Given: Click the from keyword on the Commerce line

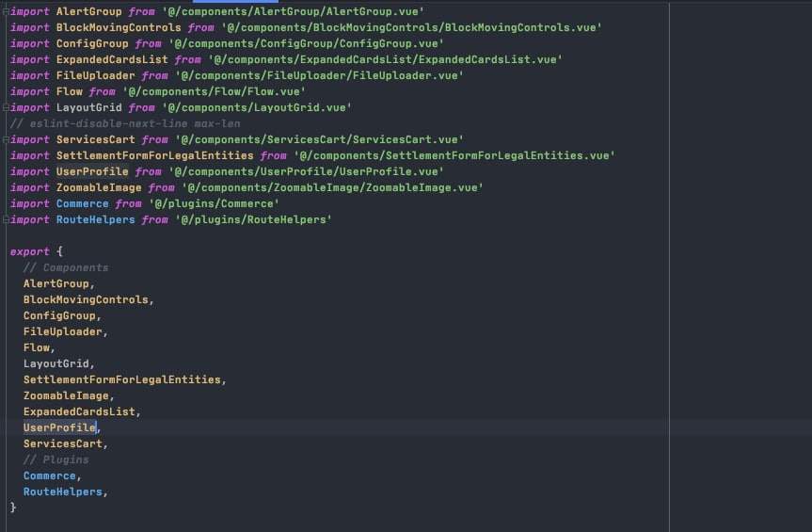Looking at the screenshot, I should click(x=128, y=204).
